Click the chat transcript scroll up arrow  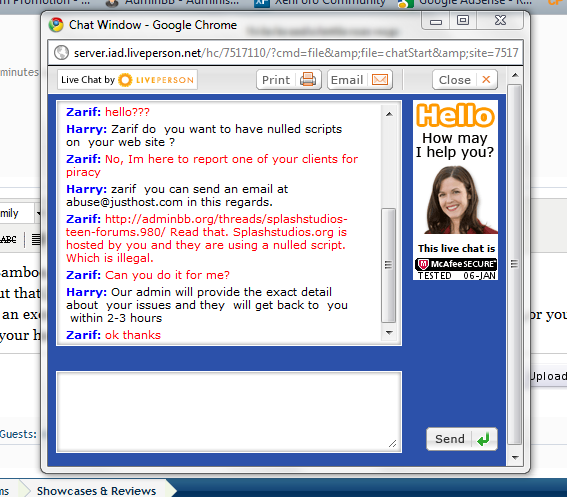click(389, 114)
